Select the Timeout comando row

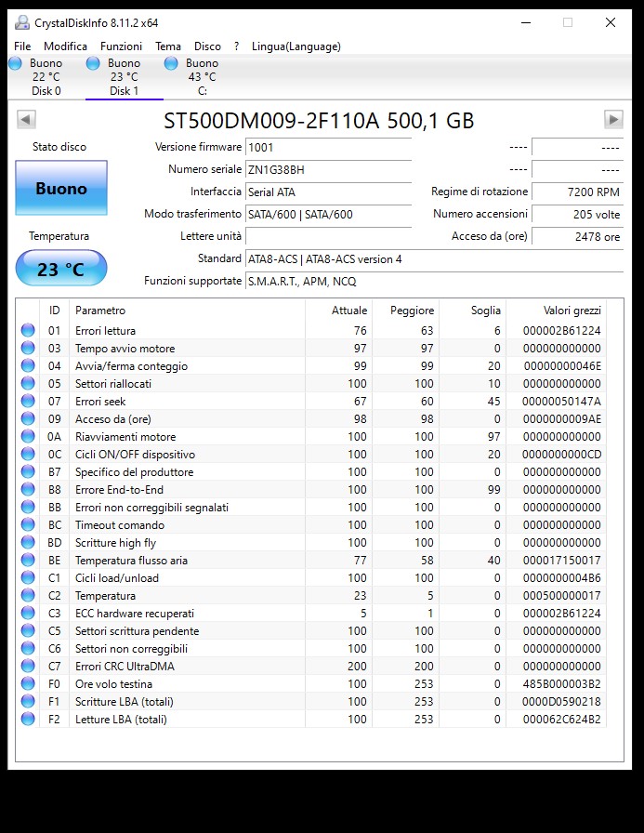313,525
